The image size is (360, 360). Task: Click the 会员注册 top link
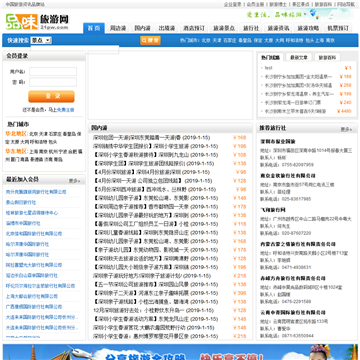pos(255,4)
